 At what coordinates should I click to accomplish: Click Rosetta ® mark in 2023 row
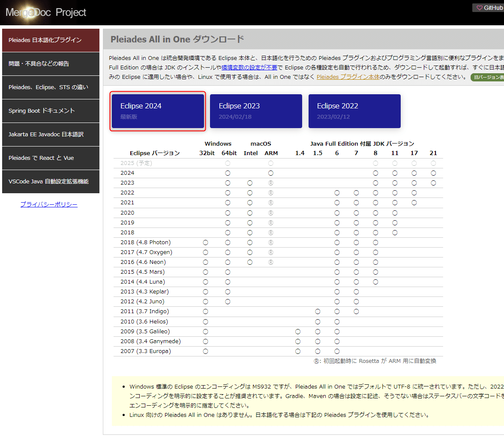[x=271, y=183]
